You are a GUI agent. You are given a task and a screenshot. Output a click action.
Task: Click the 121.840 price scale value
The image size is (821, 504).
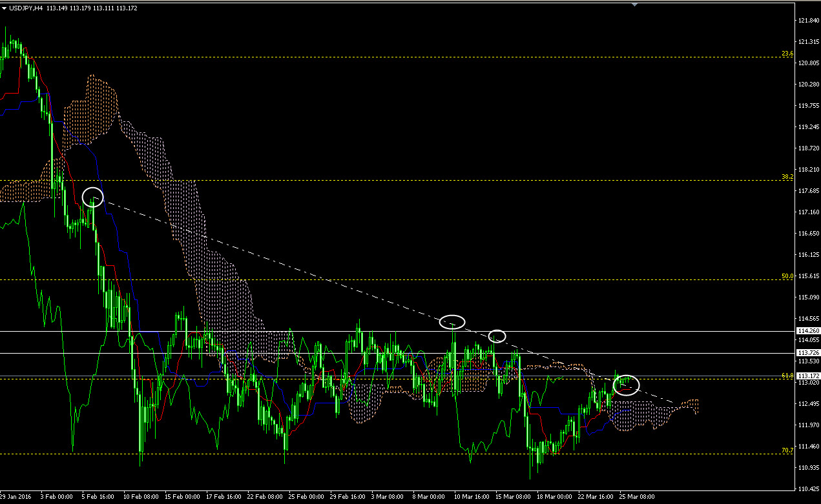809,21
